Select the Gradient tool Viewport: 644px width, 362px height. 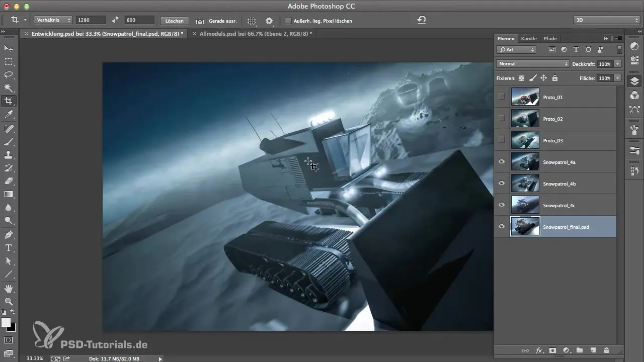9,194
